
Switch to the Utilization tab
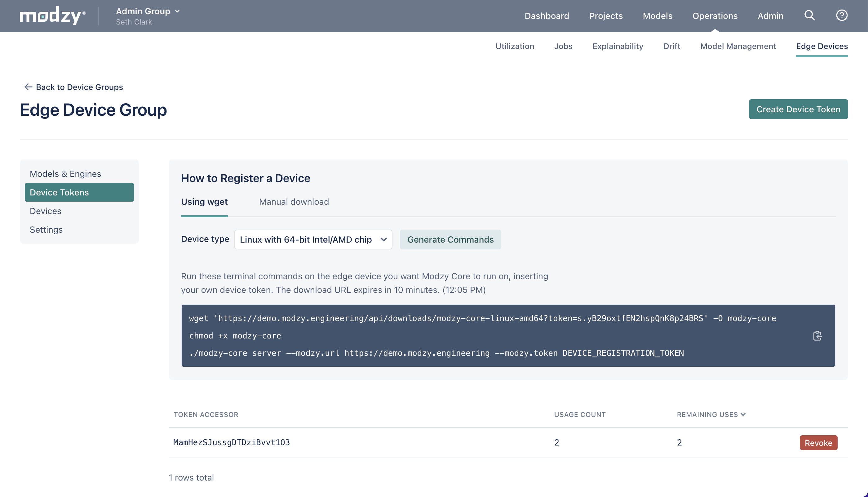[x=515, y=46]
